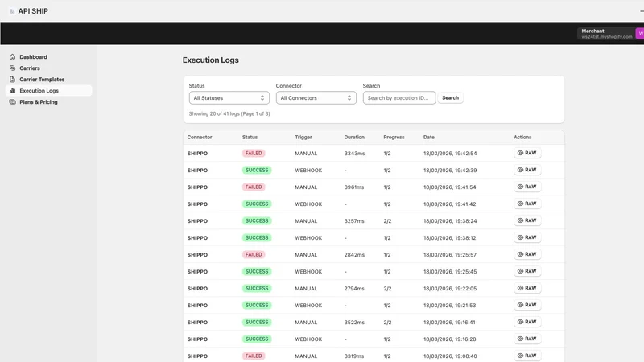Click the Carriers sidebar icon
Image resolution: width=644 pixels, height=362 pixels.
tap(12, 68)
